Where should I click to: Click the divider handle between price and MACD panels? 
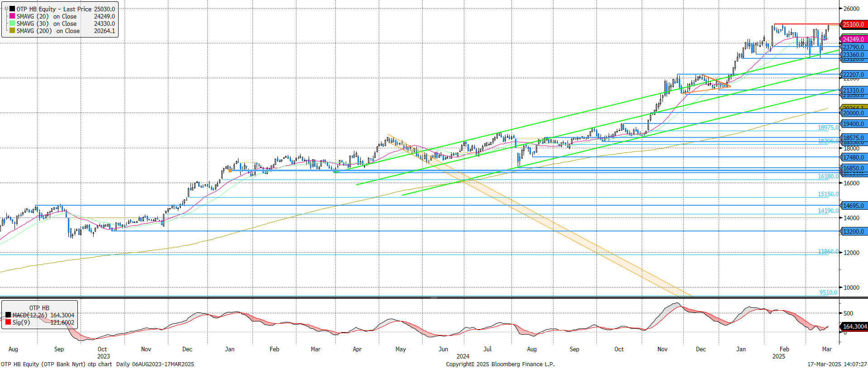tap(434, 297)
